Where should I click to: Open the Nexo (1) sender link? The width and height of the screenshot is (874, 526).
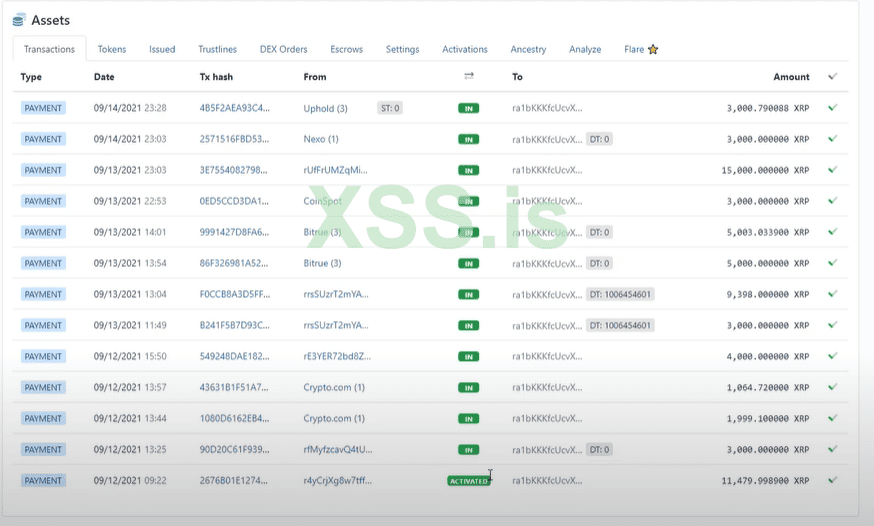click(321, 139)
